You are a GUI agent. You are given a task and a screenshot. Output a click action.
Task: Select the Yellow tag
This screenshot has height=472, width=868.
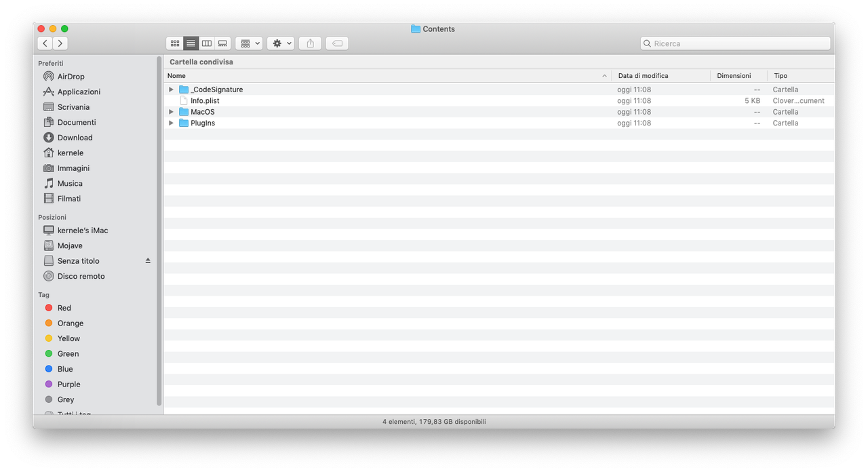(68, 338)
